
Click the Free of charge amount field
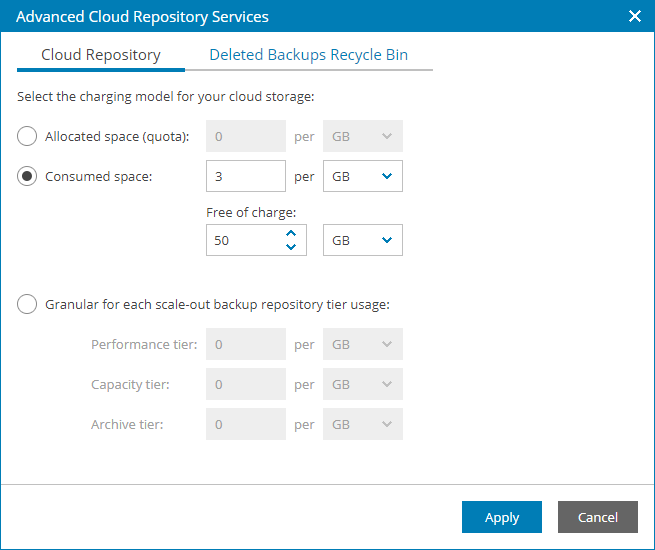point(240,240)
